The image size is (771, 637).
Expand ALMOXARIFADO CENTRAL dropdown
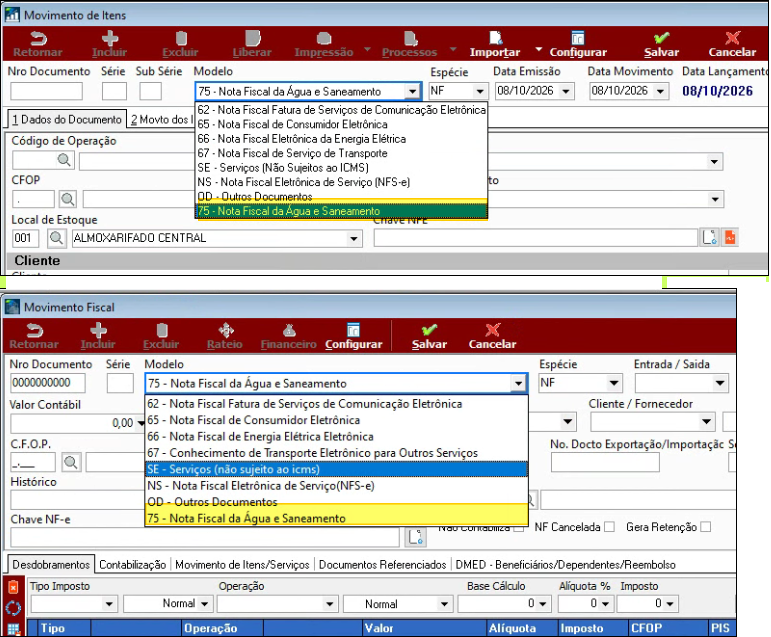(x=354, y=239)
